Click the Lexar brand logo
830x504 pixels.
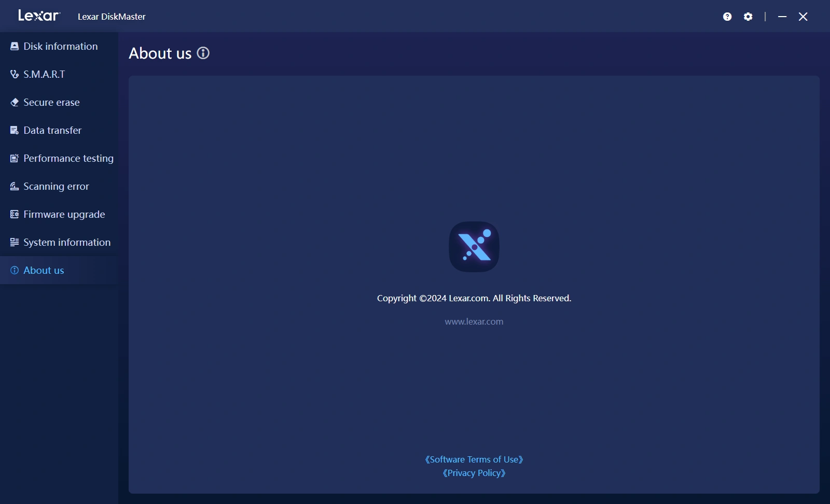click(39, 16)
